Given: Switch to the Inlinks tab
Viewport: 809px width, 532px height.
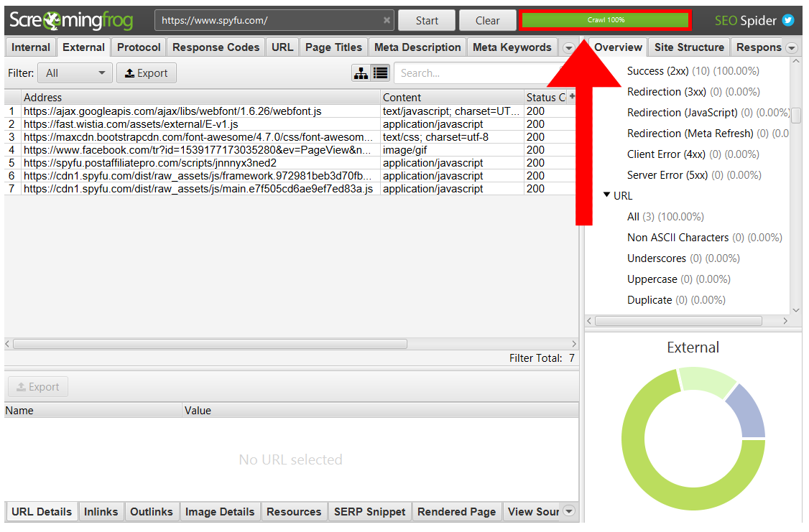Looking at the screenshot, I should 101,512.
